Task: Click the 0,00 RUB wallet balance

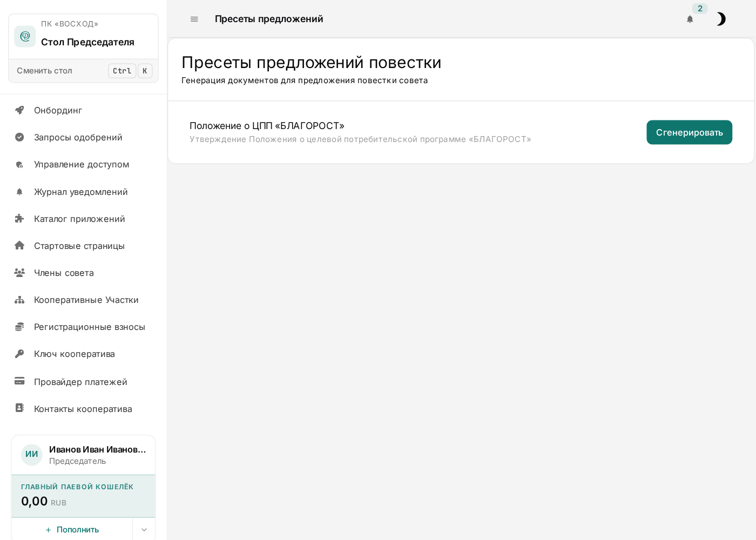Action: pos(44,502)
